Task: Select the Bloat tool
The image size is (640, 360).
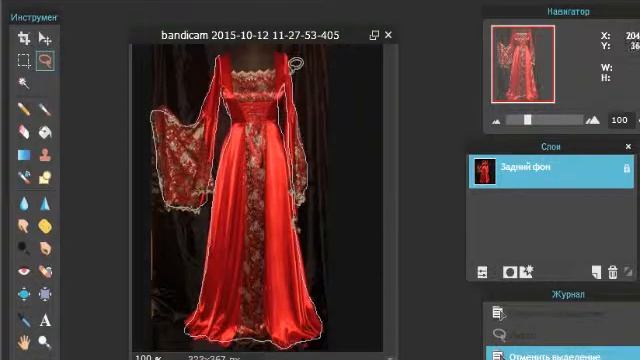Action: tap(24, 294)
